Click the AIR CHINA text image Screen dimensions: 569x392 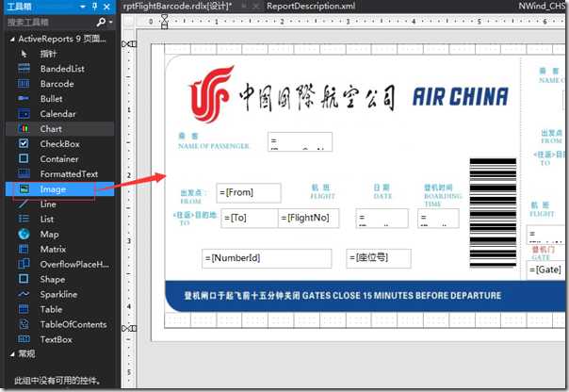click(460, 96)
